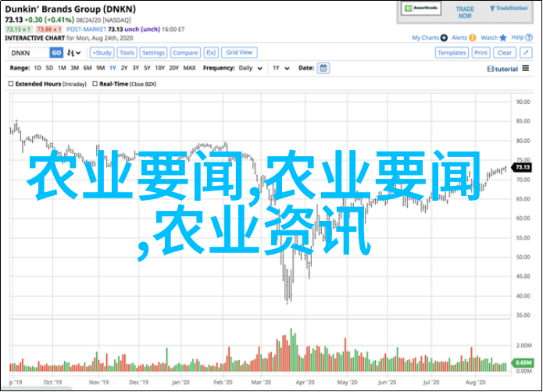543x392 pixels.
Task: Select the 3Y range
Action: point(135,68)
